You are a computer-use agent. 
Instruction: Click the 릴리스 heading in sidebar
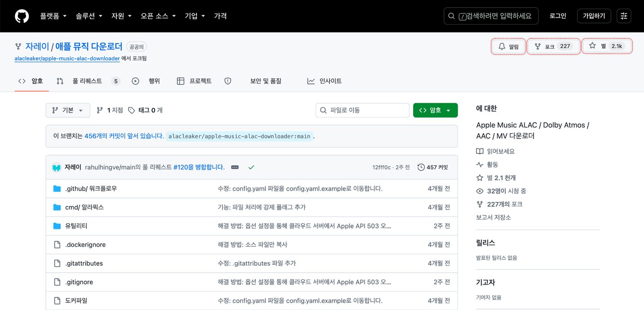485,243
